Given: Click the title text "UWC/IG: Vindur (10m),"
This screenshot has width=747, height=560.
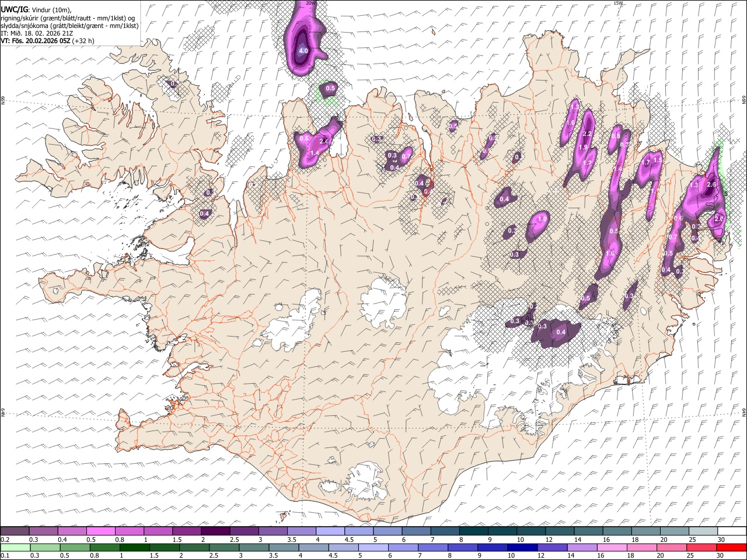Looking at the screenshot, I should 36,9.
